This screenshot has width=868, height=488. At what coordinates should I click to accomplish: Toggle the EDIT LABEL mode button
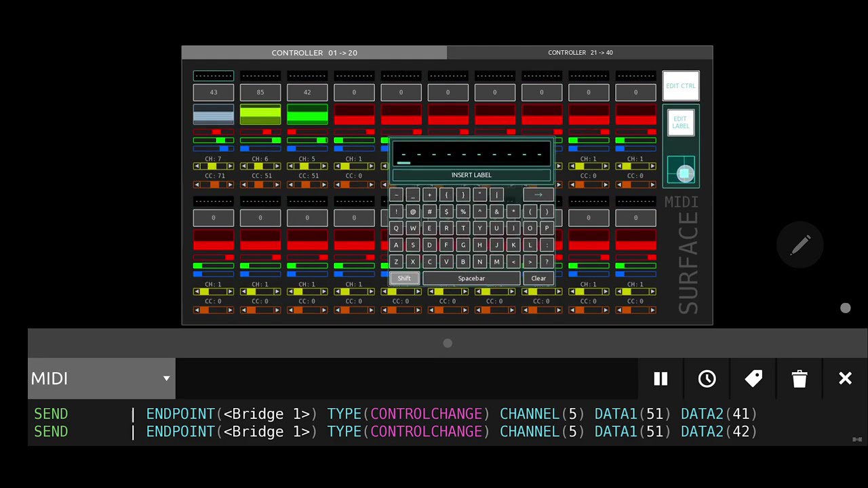(680, 123)
